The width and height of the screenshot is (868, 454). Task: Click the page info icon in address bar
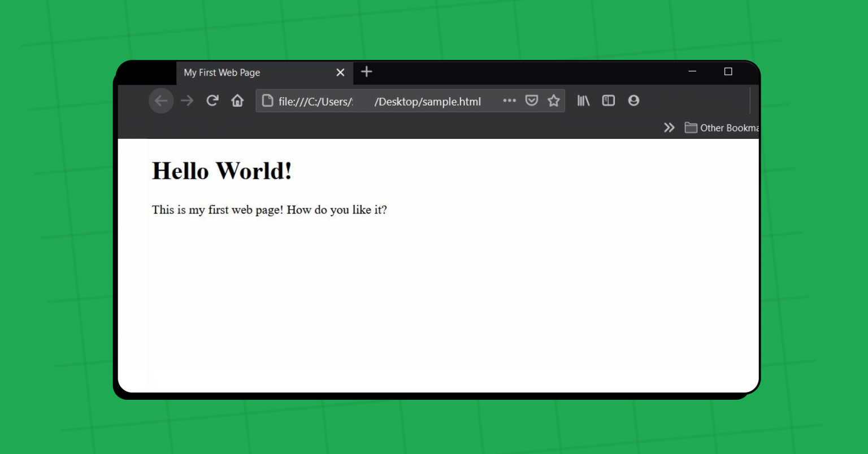coord(268,101)
